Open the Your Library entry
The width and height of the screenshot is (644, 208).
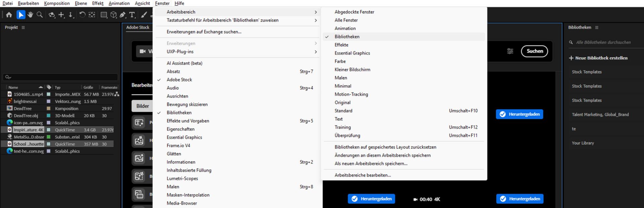(583, 143)
